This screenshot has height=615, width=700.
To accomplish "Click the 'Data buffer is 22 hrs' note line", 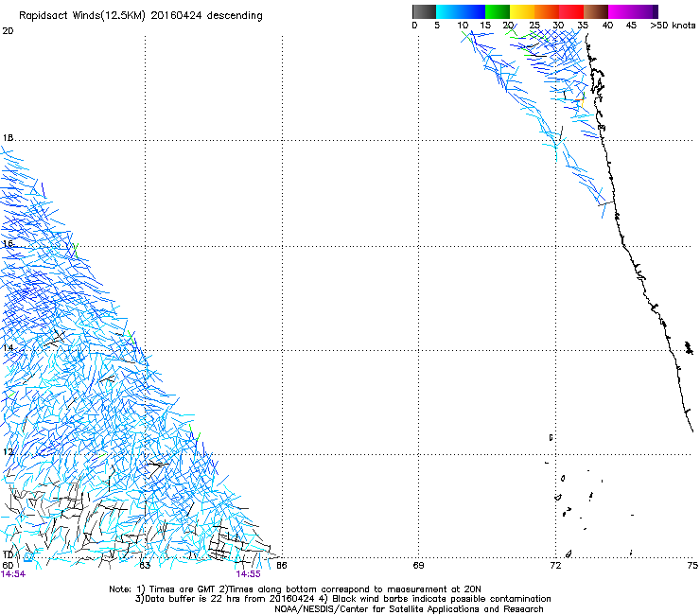I will click(342, 599).
